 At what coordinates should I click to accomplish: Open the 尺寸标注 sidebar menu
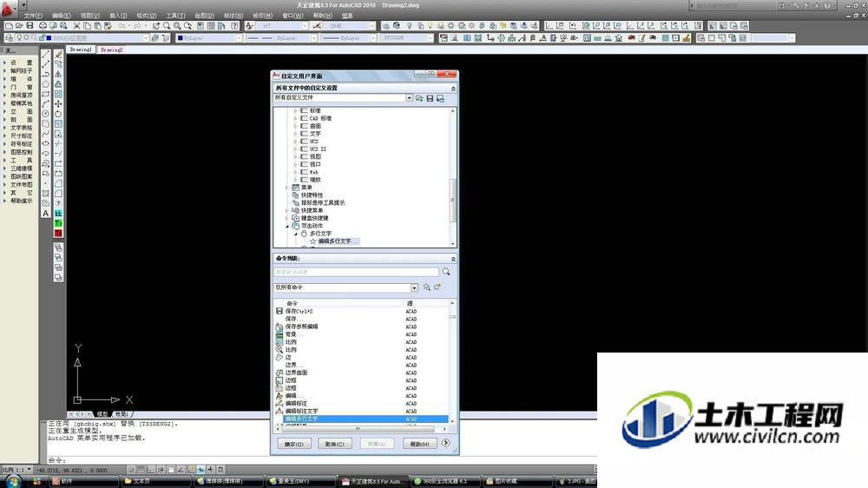click(21, 135)
